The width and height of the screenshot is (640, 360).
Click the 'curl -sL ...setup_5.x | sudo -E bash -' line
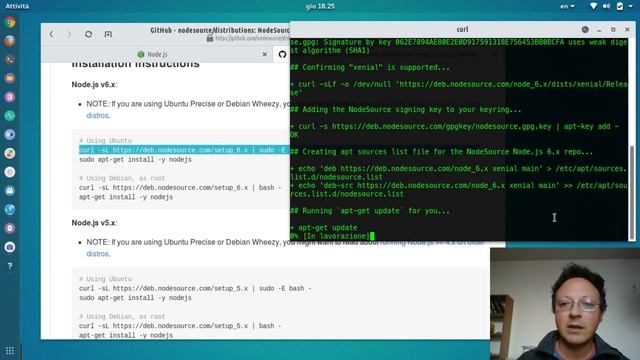pos(195,288)
